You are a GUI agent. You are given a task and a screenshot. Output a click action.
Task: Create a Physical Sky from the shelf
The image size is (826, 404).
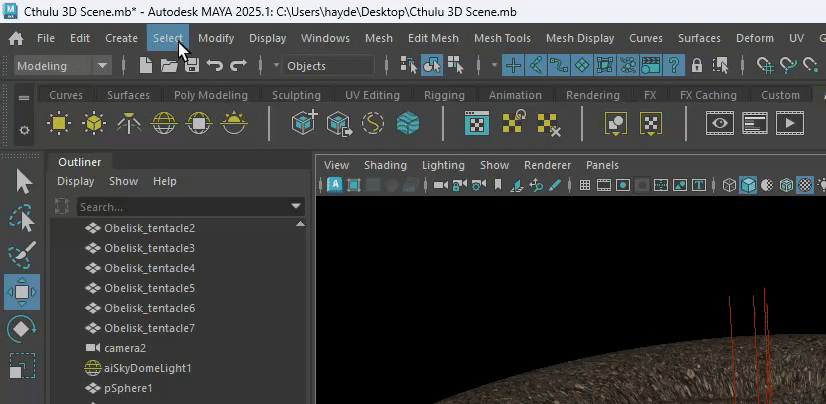(234, 123)
